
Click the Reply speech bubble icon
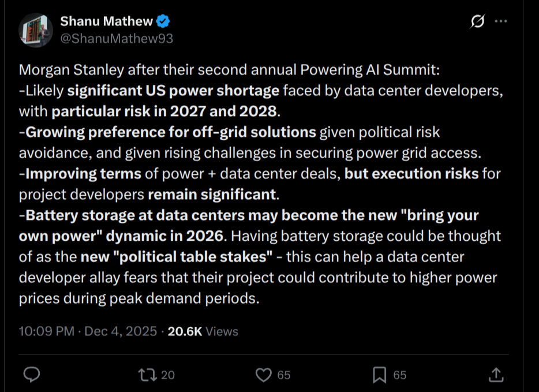pos(32,375)
